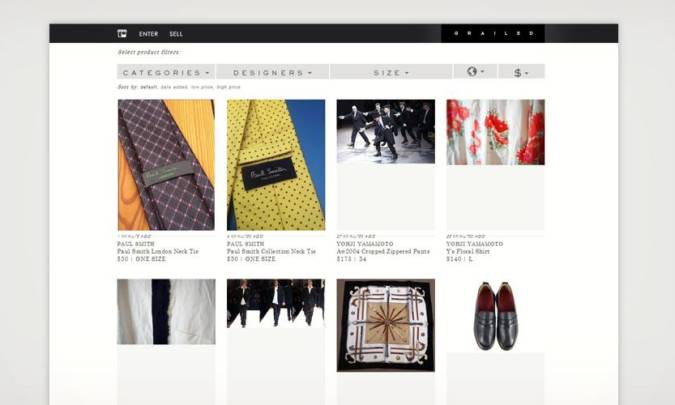675x405 pixels.
Task: Click Paul Smith London Neck Tie title
Action: [x=159, y=251]
